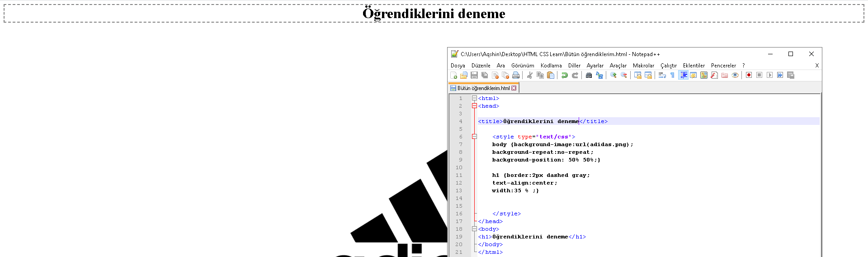868x257 pixels.
Task: Collapse the body block on line 18
Action: (x=474, y=229)
